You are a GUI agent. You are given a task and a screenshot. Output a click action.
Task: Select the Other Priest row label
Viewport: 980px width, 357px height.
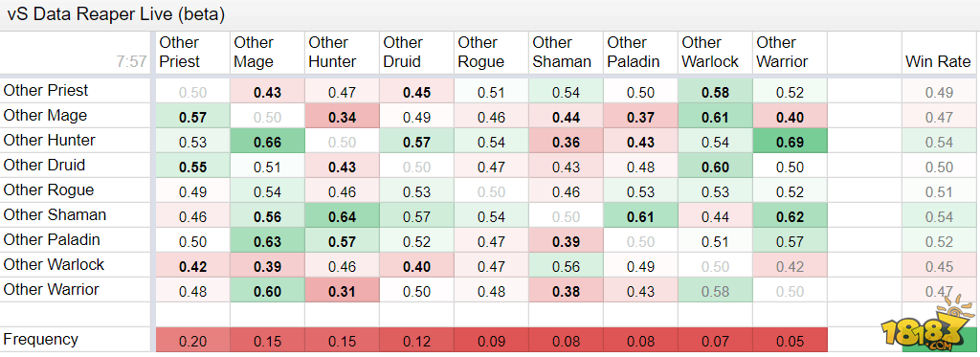[x=76, y=91]
